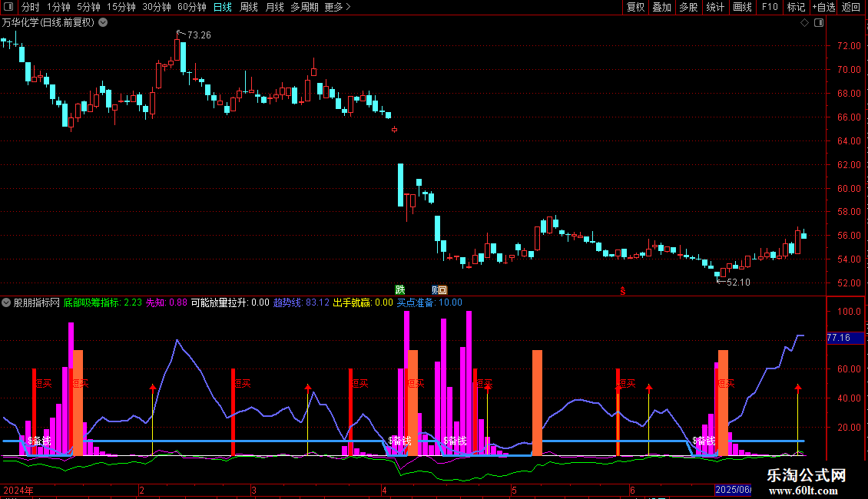Viewport: 868px width, 499px height.
Task: Select the 1分钟 period
Action: coord(58,7)
